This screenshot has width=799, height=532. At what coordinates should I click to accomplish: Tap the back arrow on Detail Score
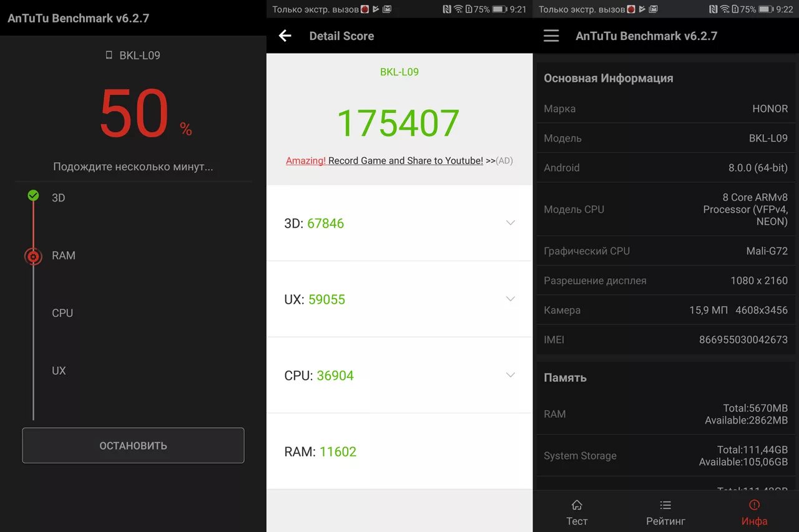285,36
